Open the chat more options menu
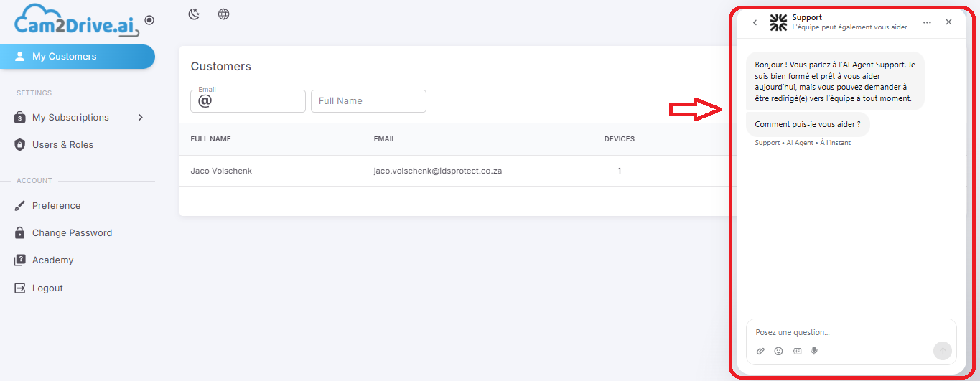980x381 pixels. tap(927, 22)
